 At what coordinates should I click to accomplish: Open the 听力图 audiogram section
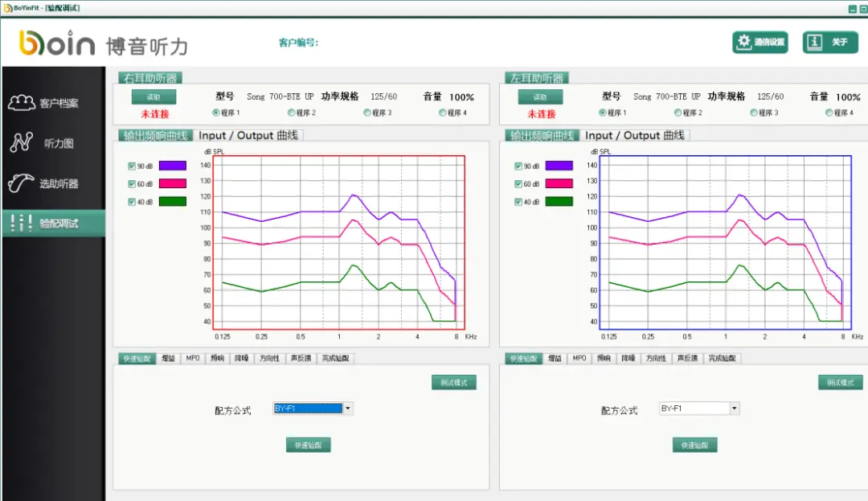click(53, 143)
